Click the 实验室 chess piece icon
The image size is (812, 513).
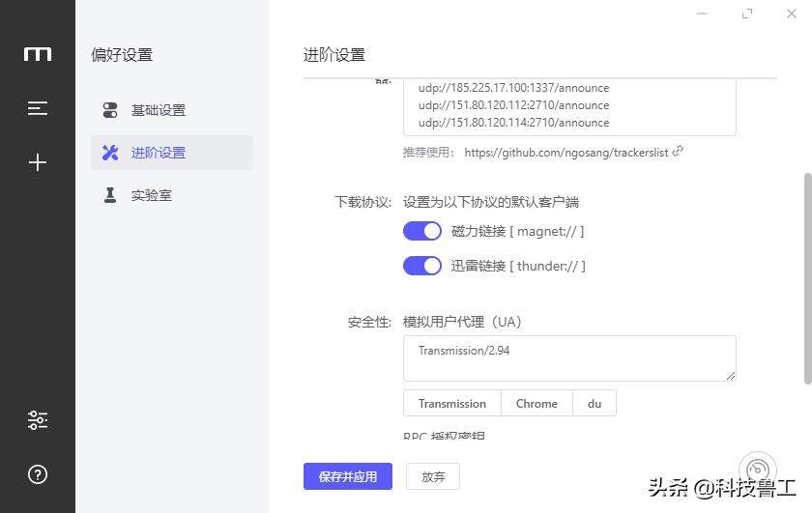pyautogui.click(x=110, y=195)
